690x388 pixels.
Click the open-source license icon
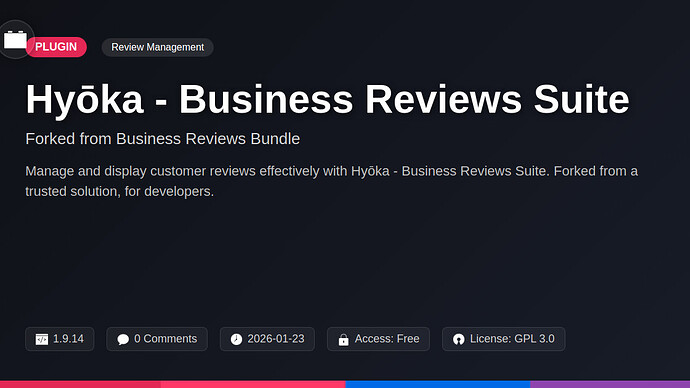point(459,339)
